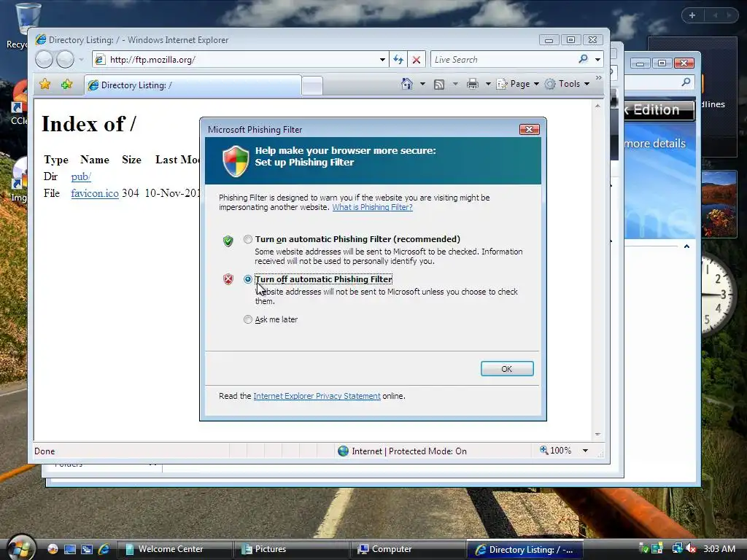Click the first quick launch icon

pos(53,550)
